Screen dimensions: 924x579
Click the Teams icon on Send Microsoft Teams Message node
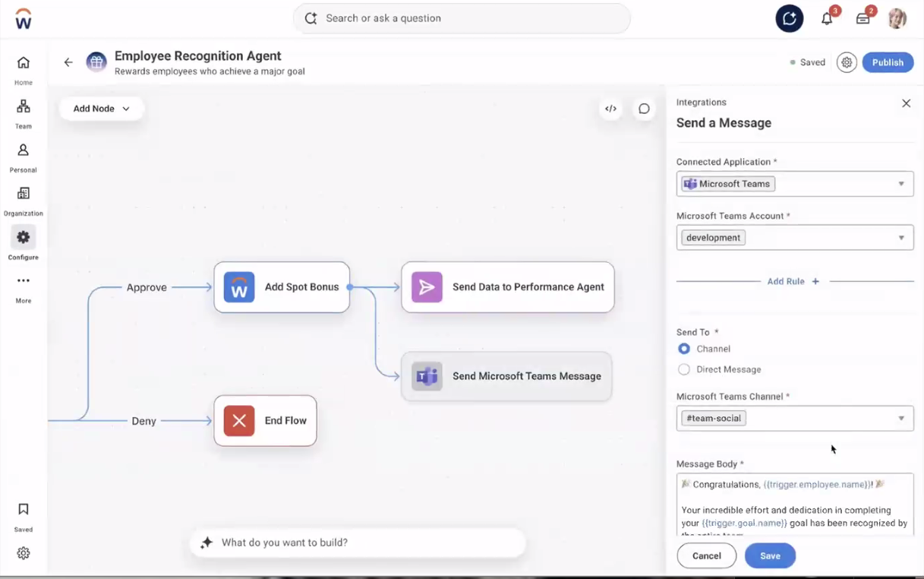pyautogui.click(x=427, y=375)
